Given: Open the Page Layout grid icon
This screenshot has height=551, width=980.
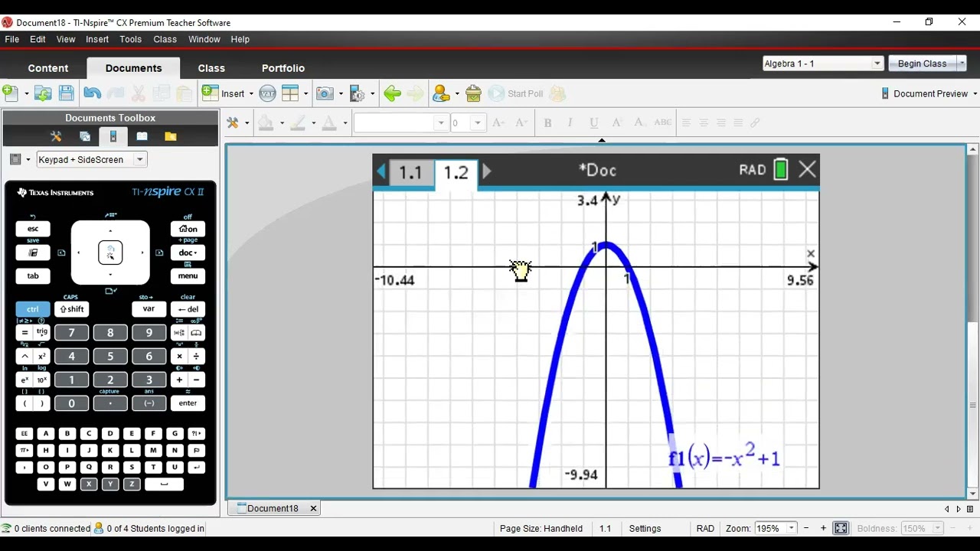Looking at the screenshot, I should pos(290,93).
